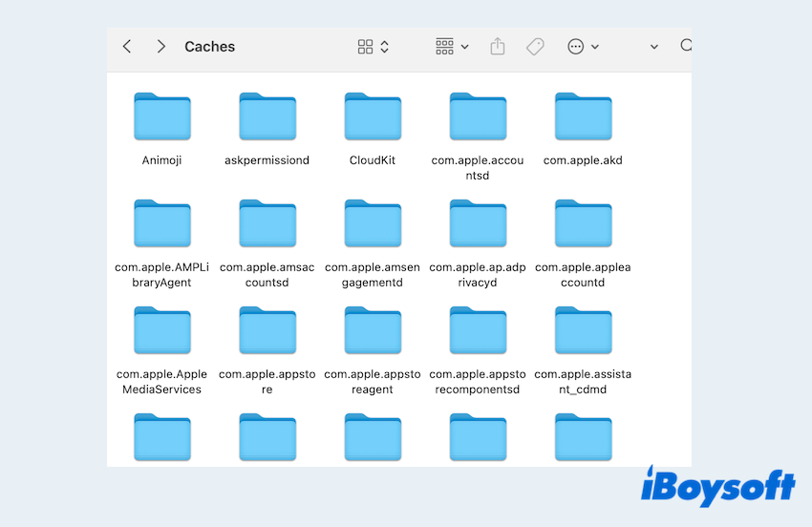Click the Search magnifier icon

click(x=685, y=46)
